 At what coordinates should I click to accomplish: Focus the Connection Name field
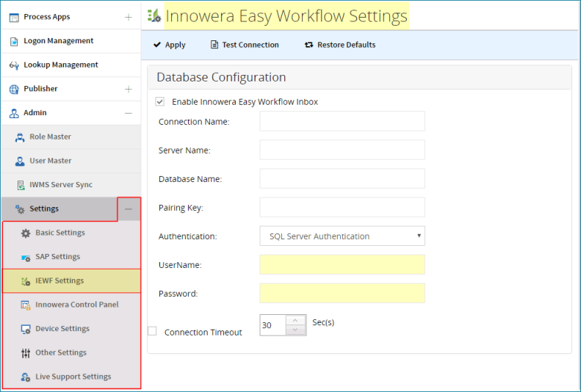click(342, 121)
